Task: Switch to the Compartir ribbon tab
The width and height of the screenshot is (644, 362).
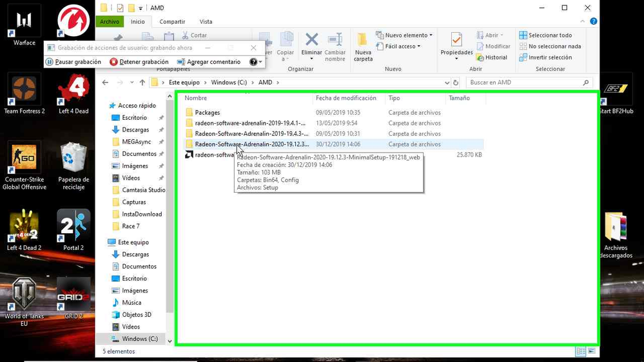Action: (x=172, y=22)
